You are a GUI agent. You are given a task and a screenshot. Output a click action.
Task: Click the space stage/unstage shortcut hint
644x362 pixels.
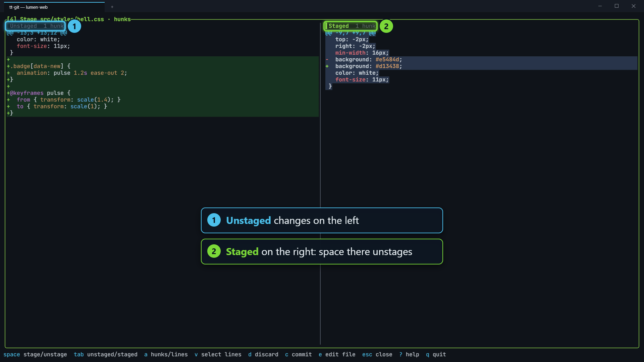35,354
